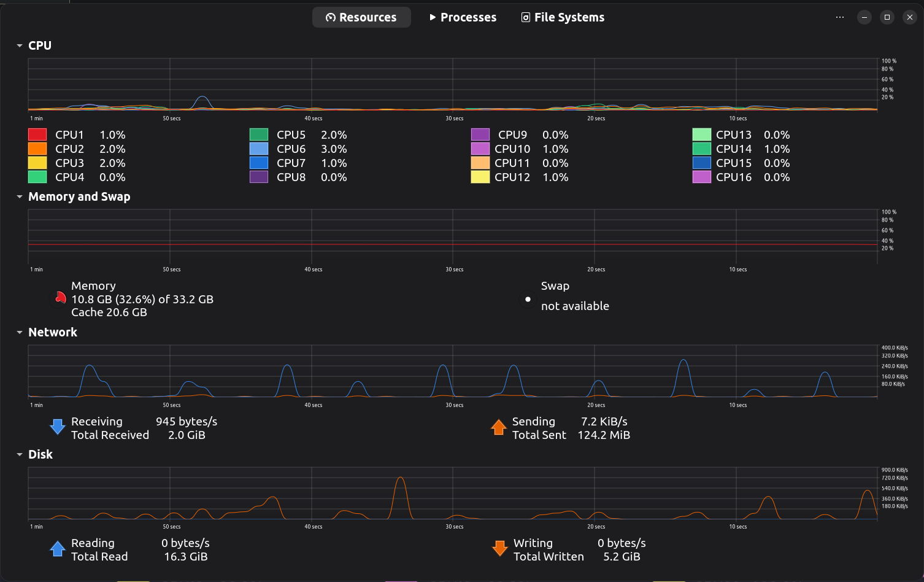Maximize the System Monitor window
The width and height of the screenshot is (924, 582).
pyautogui.click(x=887, y=17)
